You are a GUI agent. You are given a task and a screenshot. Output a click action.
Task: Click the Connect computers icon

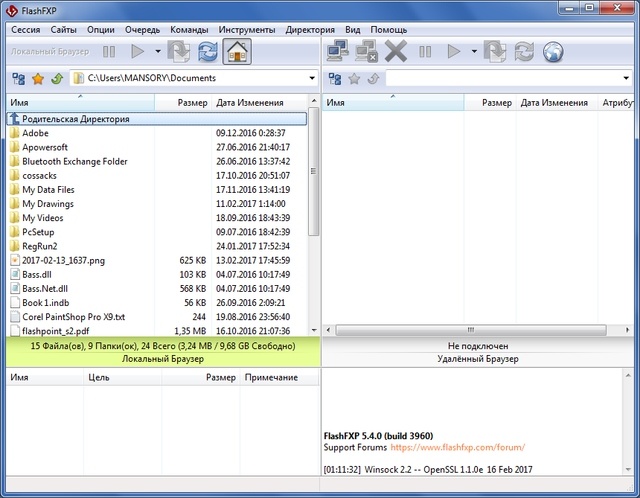tap(337, 51)
